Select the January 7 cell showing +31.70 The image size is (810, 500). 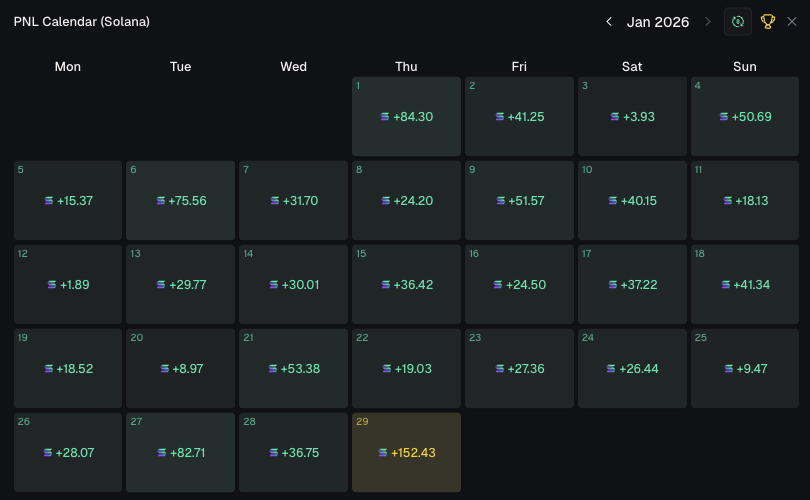[293, 200]
